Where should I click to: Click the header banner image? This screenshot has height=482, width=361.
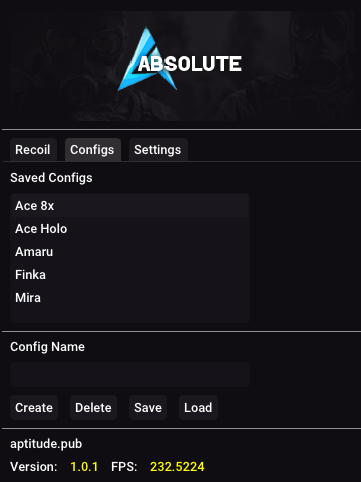tap(183, 66)
